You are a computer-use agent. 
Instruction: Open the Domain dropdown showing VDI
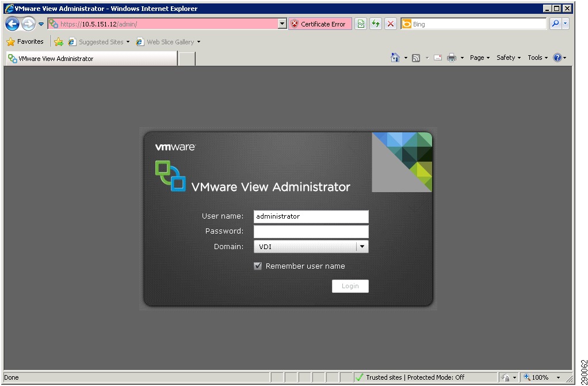click(x=311, y=247)
